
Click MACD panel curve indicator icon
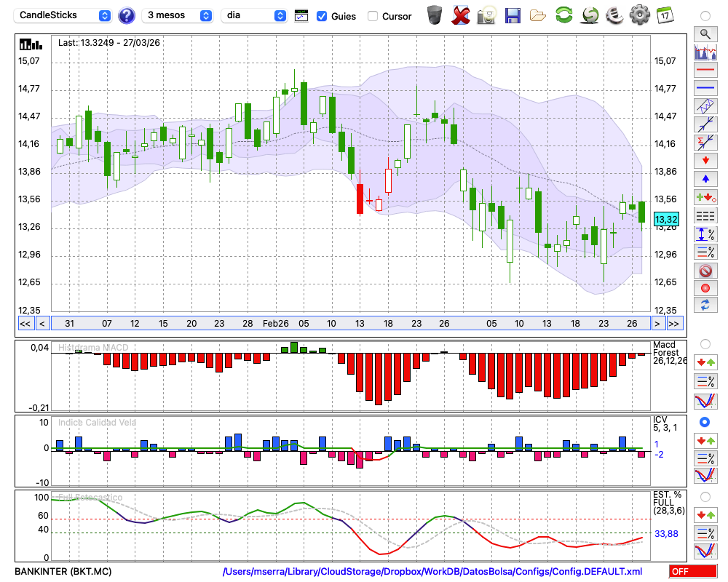[705, 401]
